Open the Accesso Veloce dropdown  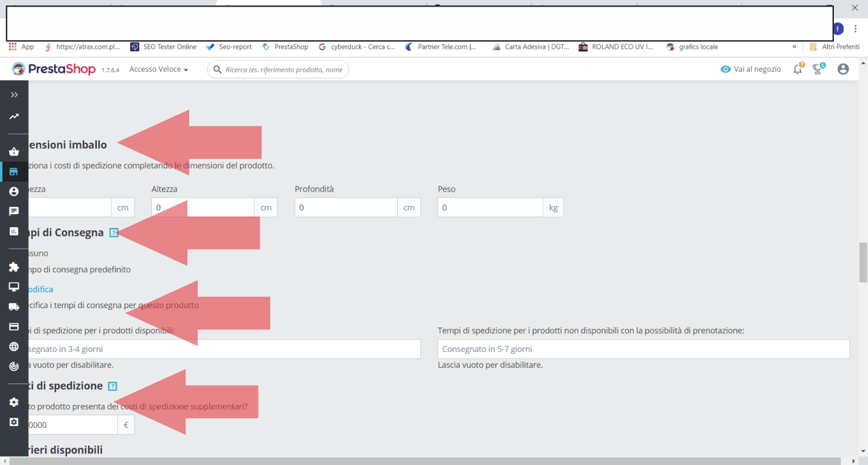click(159, 69)
